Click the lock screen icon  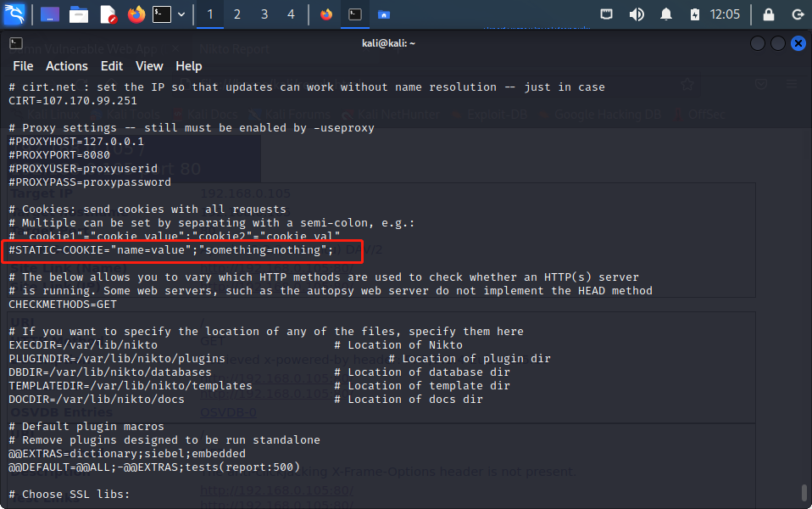(x=768, y=14)
